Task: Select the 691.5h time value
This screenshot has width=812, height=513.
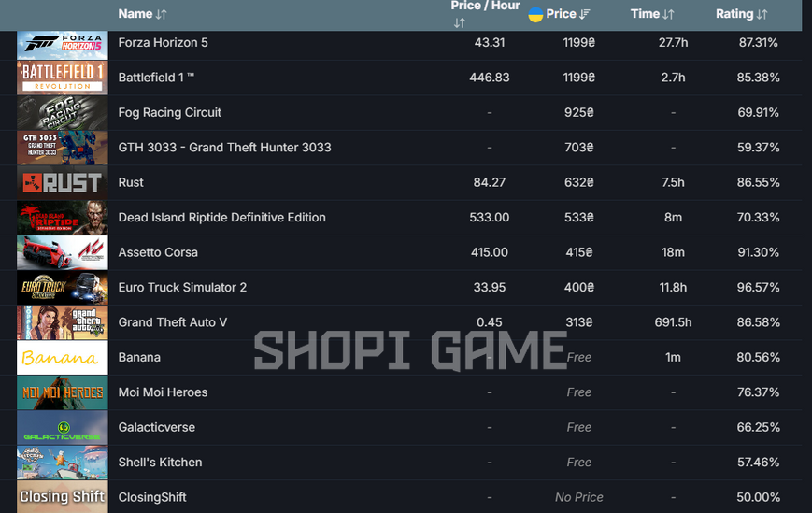Action: point(673,322)
